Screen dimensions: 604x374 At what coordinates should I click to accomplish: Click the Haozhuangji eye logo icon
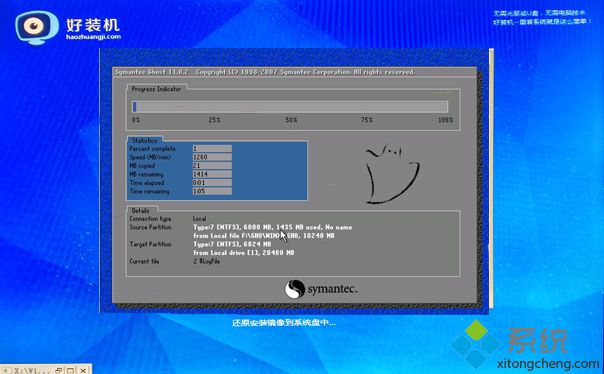coord(37,27)
